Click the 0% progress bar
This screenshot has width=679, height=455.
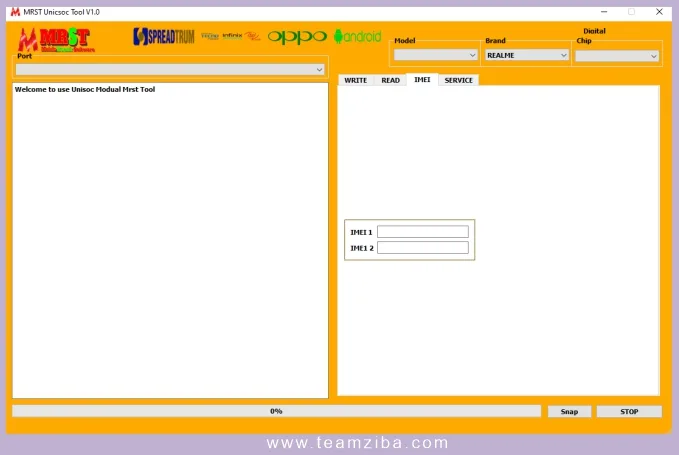[276, 411]
